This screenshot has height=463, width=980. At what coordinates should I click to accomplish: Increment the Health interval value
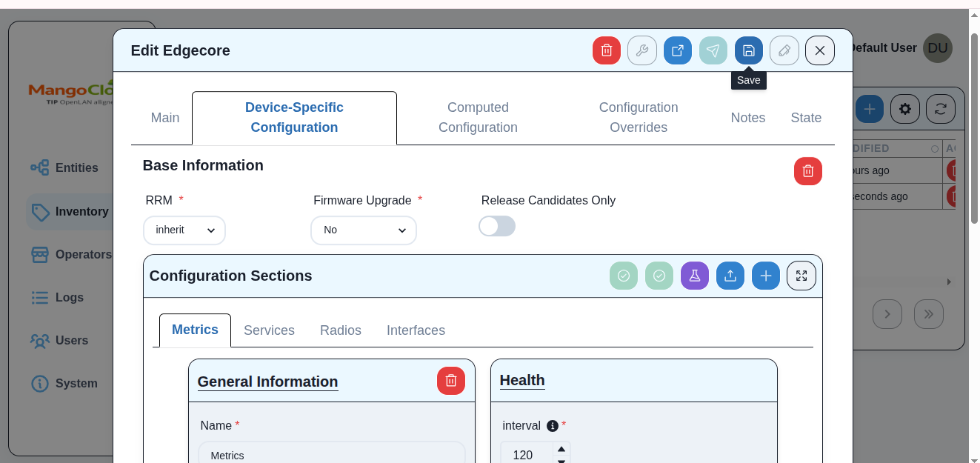pyautogui.click(x=561, y=449)
